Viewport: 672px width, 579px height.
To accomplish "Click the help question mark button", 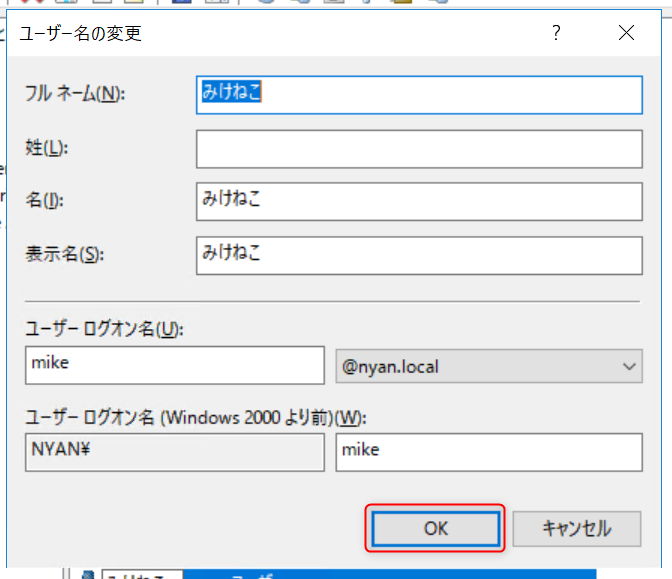I will pyautogui.click(x=557, y=33).
